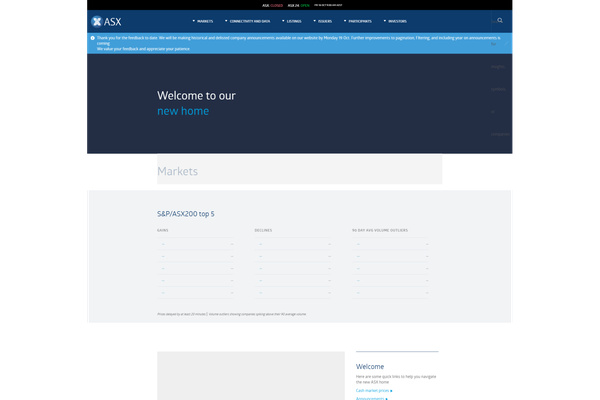The height and width of the screenshot is (400, 600).
Task: Click the Markets section heading
Action: pyautogui.click(x=178, y=171)
